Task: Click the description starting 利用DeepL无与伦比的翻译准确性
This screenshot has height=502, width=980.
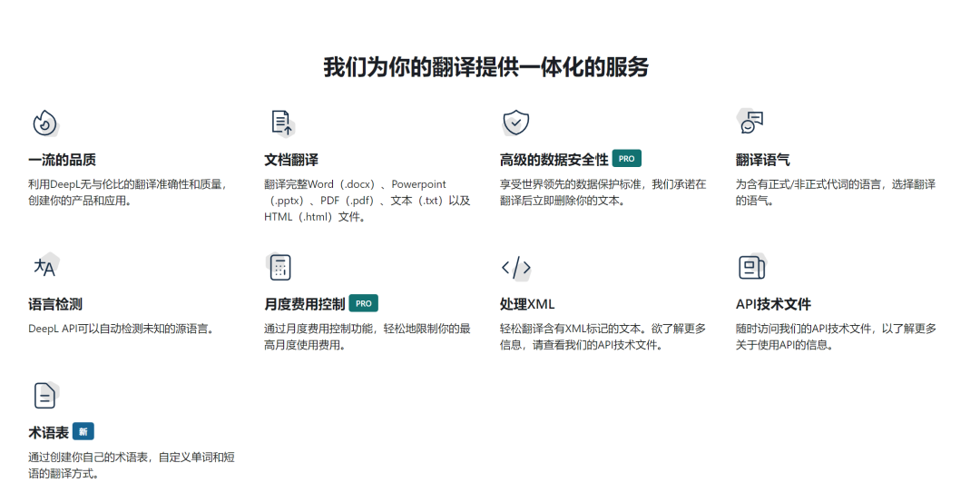Action: (x=128, y=192)
